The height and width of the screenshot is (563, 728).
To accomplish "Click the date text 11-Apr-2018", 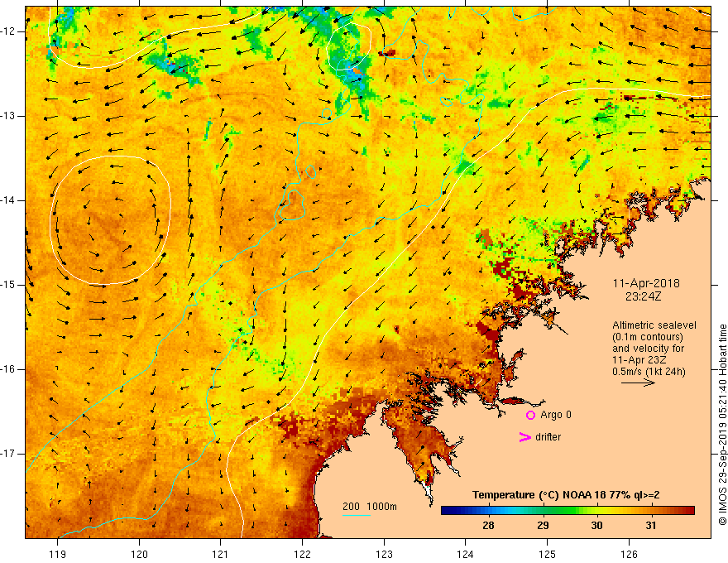I will (x=646, y=283).
